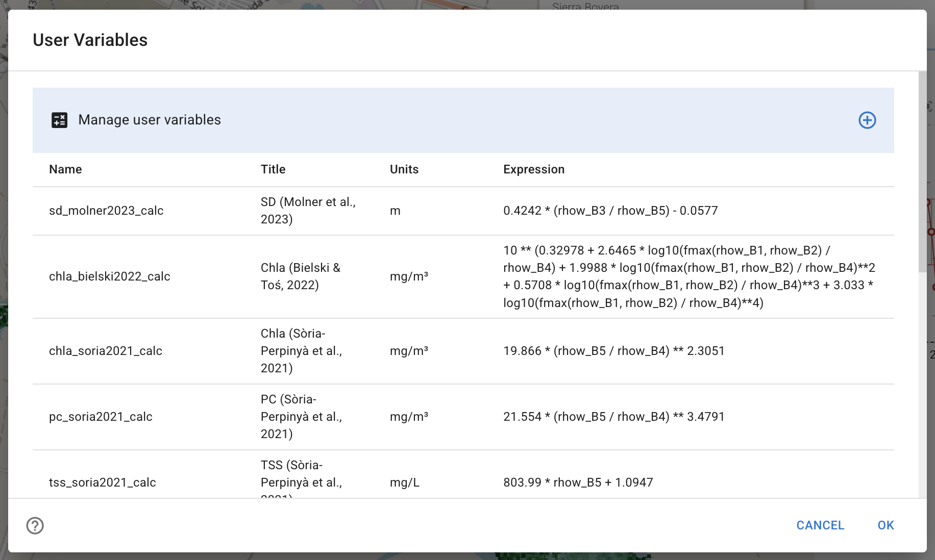Select the pc_soria2021_calc variable name
The image size is (935, 560).
tap(101, 417)
